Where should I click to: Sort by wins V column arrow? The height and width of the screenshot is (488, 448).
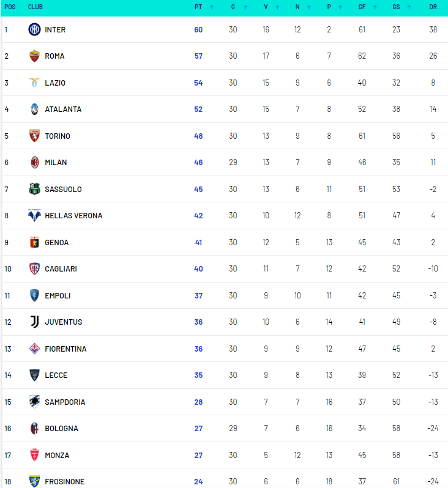coord(277,7)
